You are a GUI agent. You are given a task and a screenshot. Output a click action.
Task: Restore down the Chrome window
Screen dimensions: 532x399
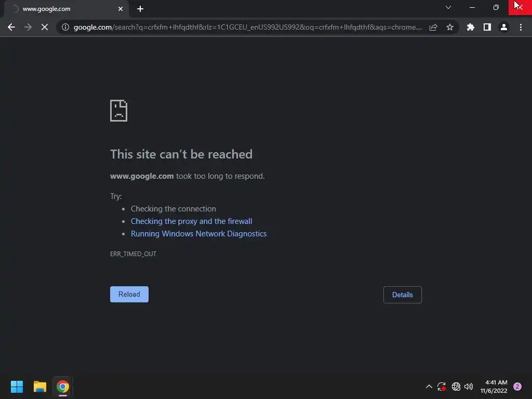pyautogui.click(x=496, y=7)
